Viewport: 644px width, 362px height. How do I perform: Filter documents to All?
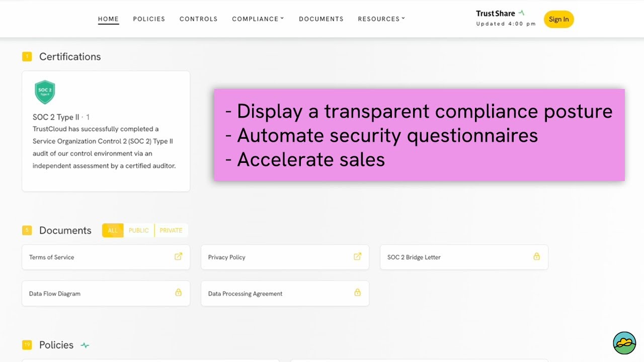coord(113,230)
